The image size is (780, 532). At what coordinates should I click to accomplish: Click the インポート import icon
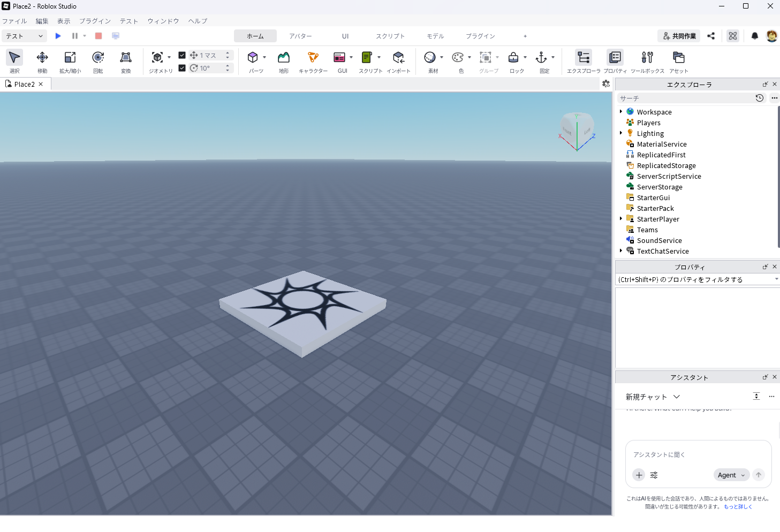click(x=398, y=61)
